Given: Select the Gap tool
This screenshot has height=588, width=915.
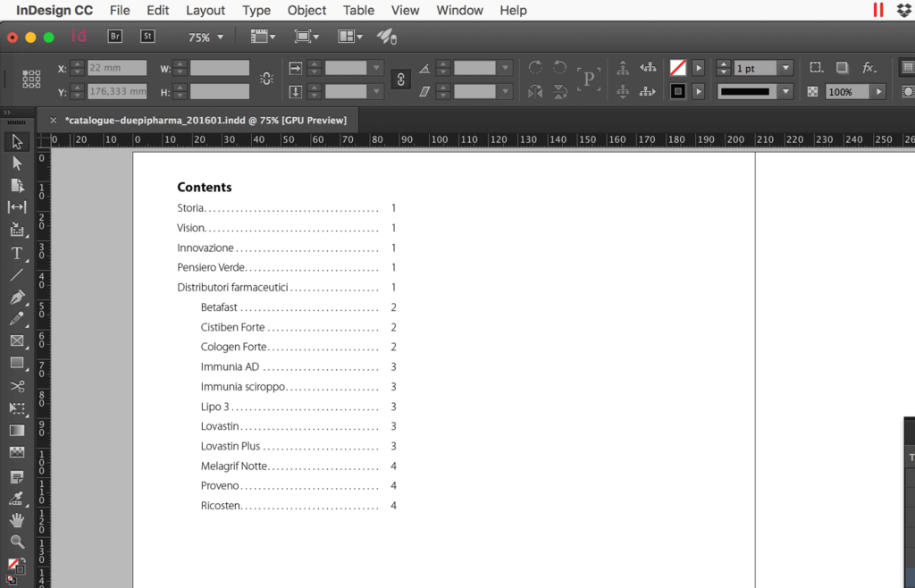Looking at the screenshot, I should (x=17, y=207).
